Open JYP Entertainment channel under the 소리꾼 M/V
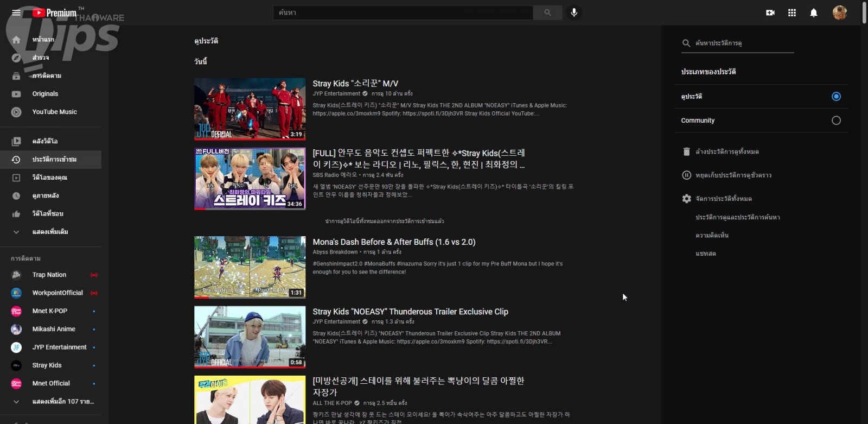 [336, 94]
